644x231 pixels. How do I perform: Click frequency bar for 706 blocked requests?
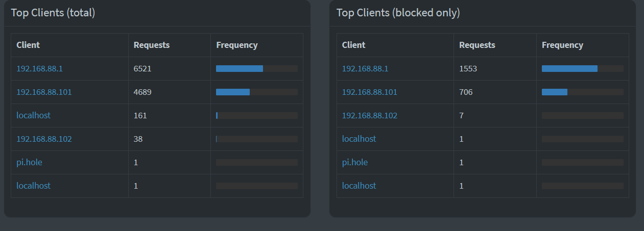583,92
